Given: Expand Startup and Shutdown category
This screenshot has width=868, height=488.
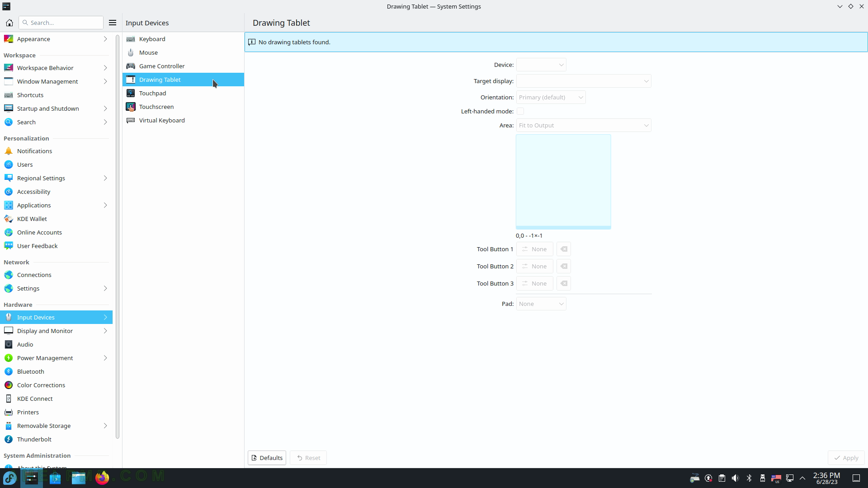Looking at the screenshot, I should 105,108.
